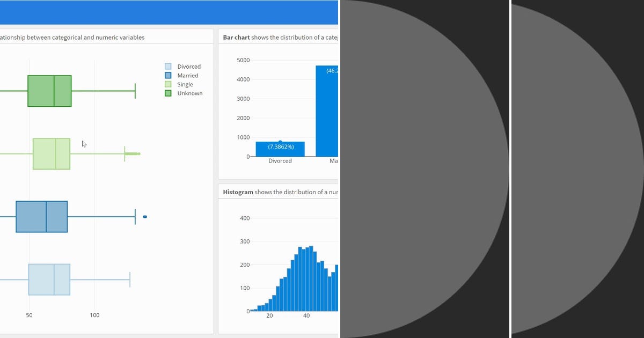Click the Histogram panel title
The image size is (644, 338).
[236, 192]
